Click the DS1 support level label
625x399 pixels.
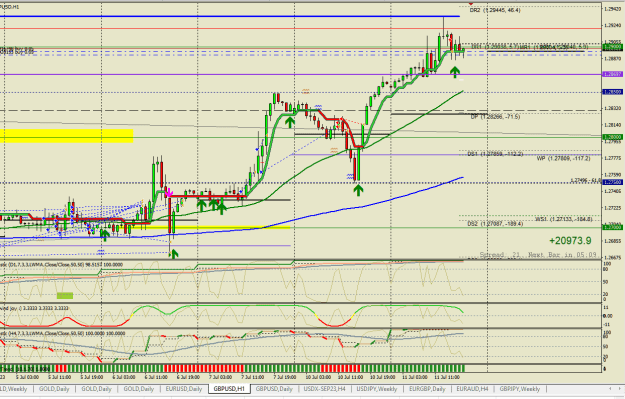495,154
